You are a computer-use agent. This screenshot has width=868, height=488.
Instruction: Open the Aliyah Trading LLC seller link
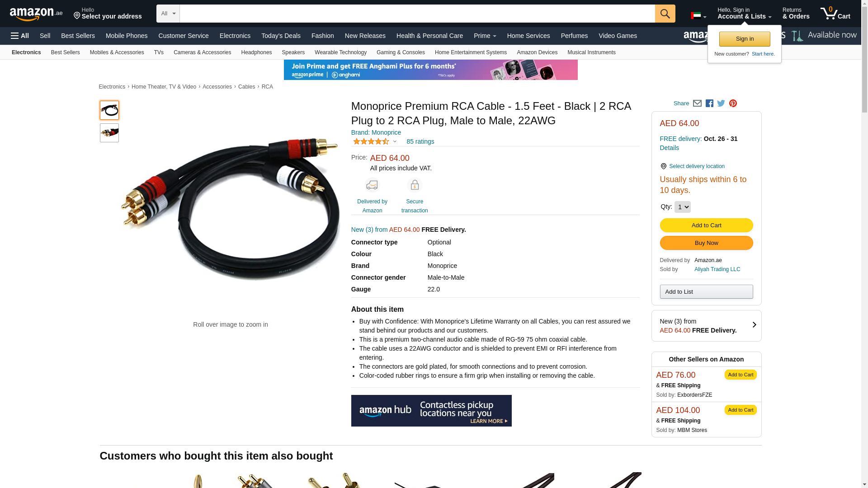717,269
